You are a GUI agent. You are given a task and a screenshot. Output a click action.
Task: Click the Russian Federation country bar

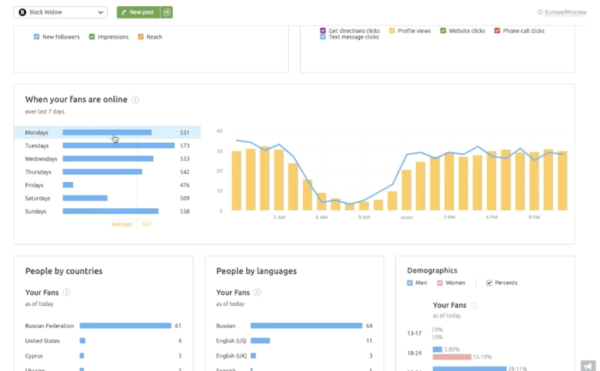click(126, 325)
